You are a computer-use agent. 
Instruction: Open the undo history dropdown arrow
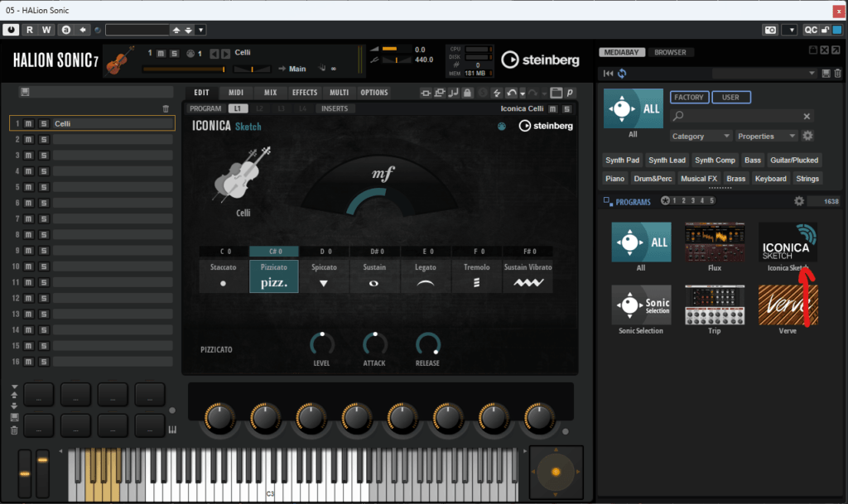click(523, 94)
